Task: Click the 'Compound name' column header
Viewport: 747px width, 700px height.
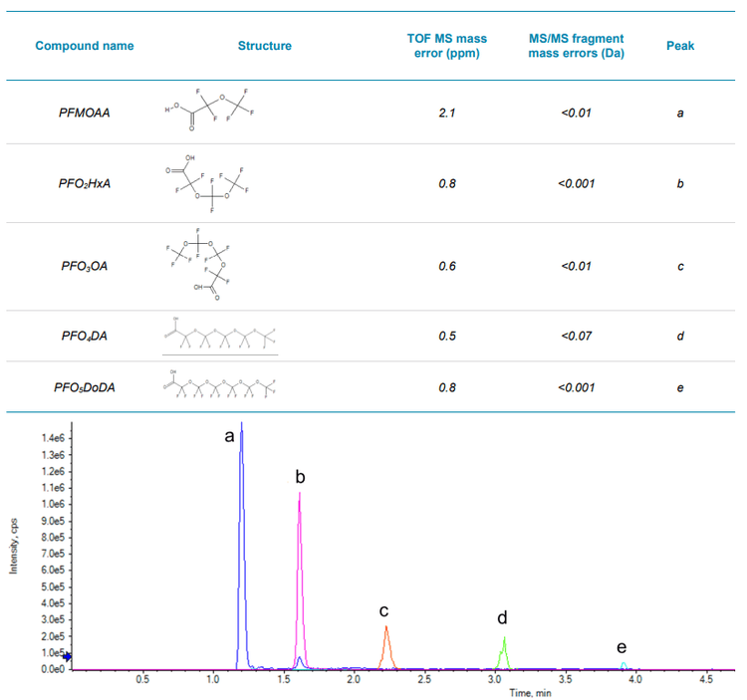Action: (x=85, y=46)
